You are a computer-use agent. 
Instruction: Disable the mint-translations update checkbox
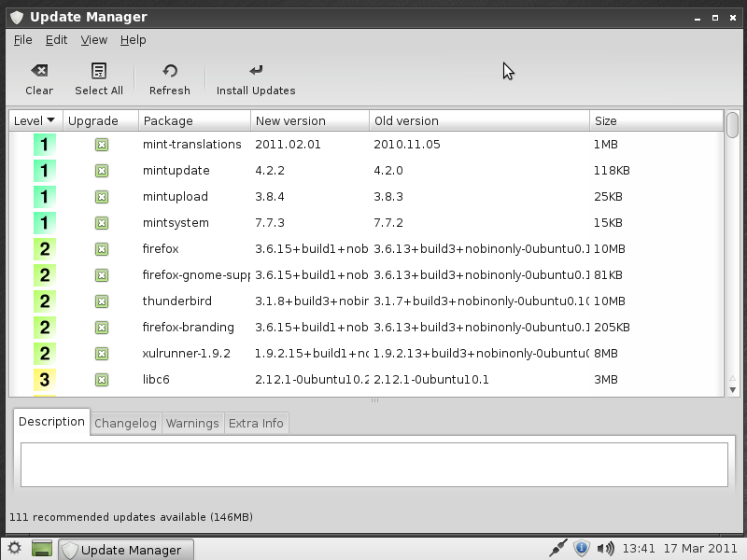[100, 145]
